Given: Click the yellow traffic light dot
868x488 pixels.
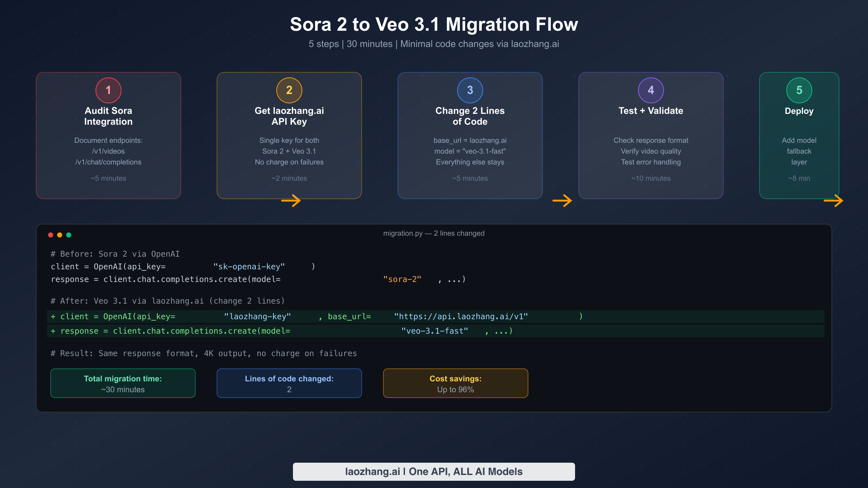Looking at the screenshot, I should pos(60,235).
